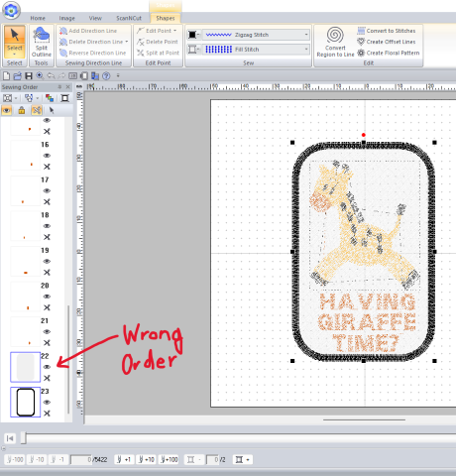
Task: Click the Open file folder icon
Action: tap(17, 76)
